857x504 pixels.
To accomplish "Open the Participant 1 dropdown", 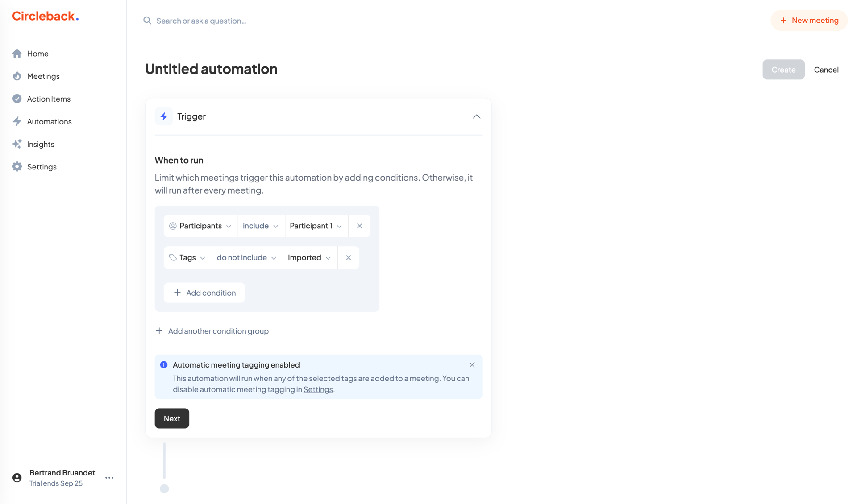I will (316, 226).
